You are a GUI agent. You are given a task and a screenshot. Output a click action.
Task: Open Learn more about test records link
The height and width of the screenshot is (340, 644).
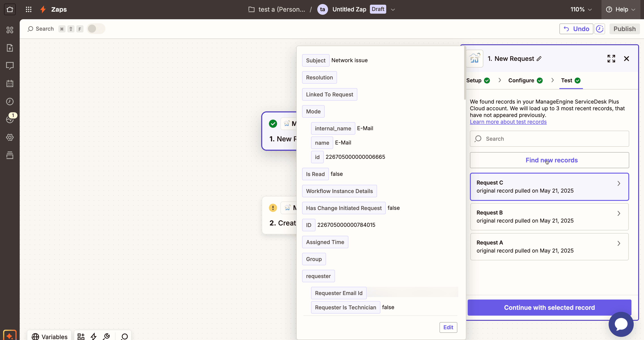pyautogui.click(x=508, y=122)
